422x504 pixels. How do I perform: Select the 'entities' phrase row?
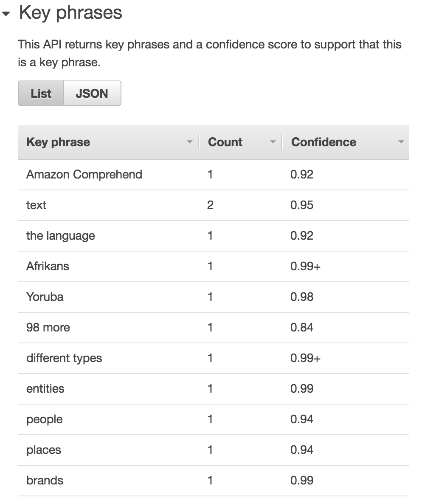[45, 389]
